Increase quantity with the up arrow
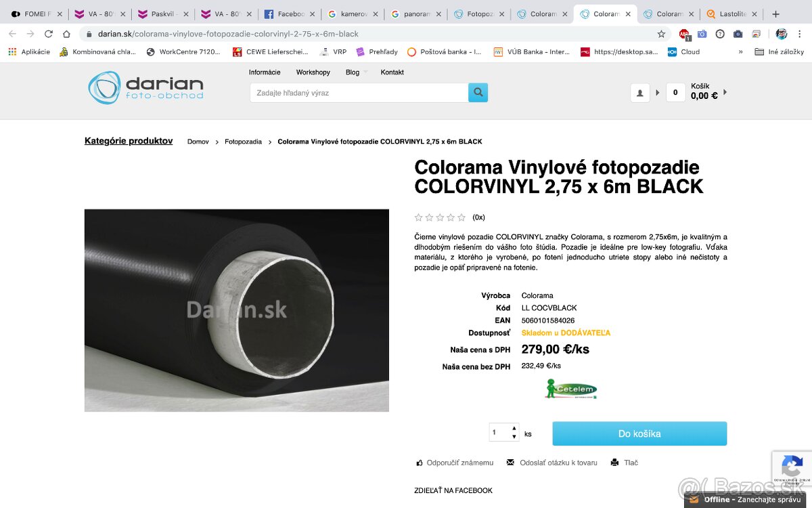Screen dimensions: 812x508 [x=514, y=428]
